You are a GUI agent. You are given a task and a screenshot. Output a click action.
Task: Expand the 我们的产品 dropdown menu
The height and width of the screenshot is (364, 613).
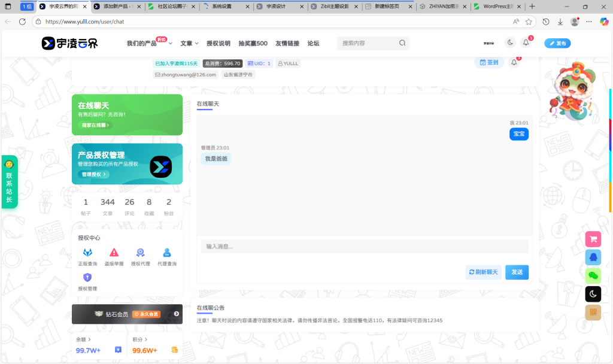tap(148, 43)
